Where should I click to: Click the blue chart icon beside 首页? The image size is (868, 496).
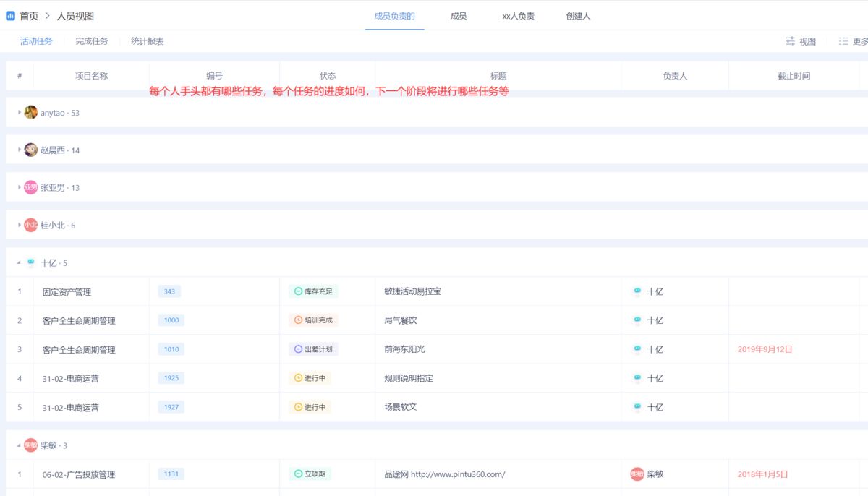10,16
